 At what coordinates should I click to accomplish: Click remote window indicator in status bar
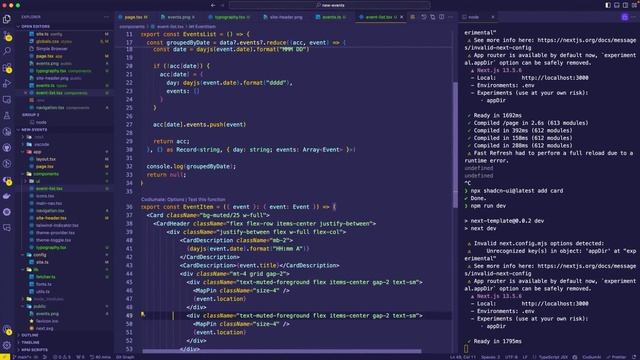click(x=5, y=357)
